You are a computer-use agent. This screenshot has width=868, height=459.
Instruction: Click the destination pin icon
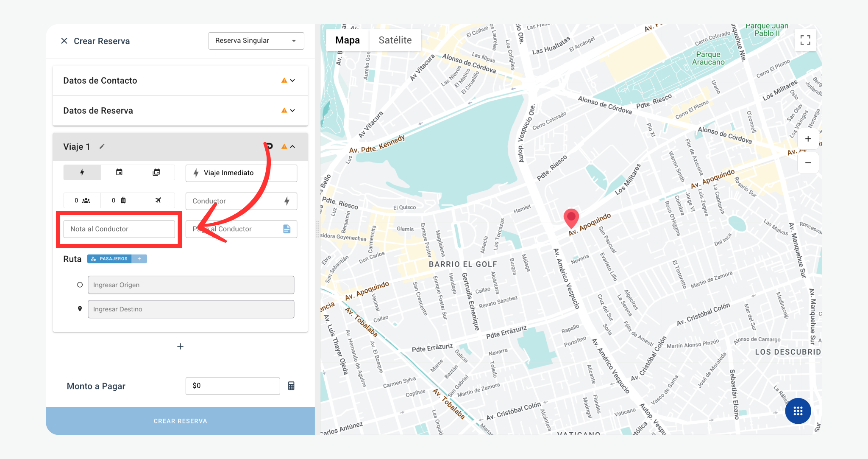click(80, 309)
